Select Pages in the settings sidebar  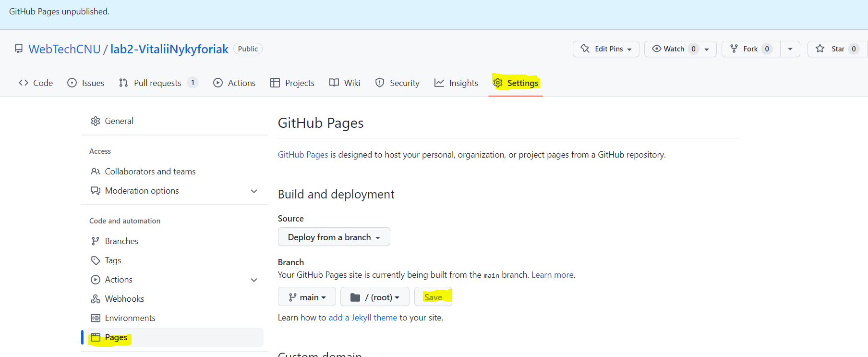[174, 337]
